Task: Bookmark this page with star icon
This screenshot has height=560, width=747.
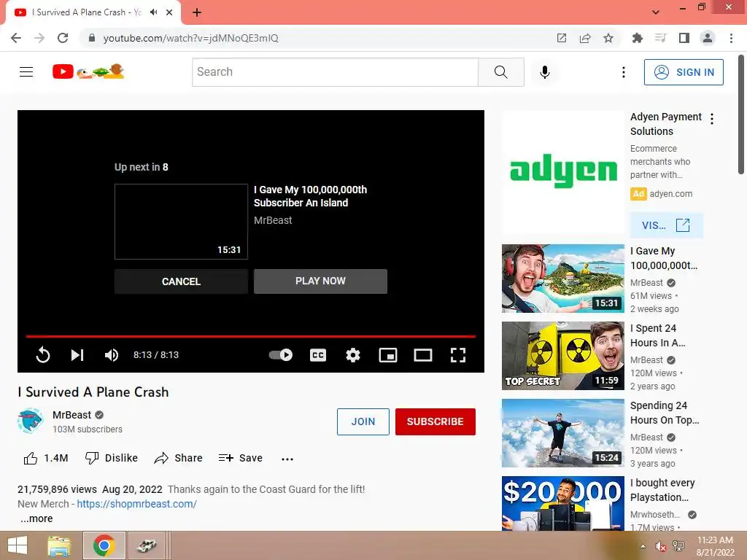Action: pos(608,38)
